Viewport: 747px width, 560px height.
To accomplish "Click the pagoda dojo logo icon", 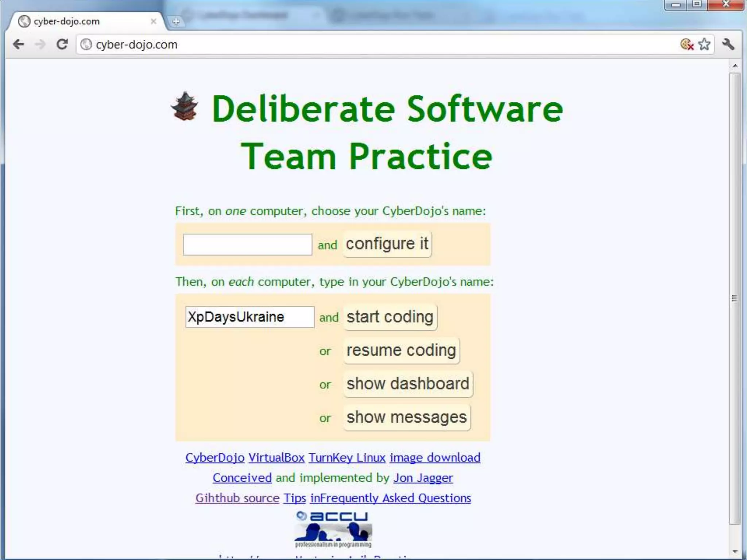I will tap(185, 106).
